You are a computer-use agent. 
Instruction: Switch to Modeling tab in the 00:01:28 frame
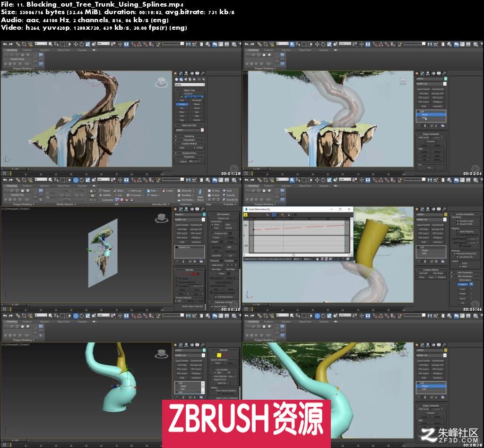[x=12, y=50]
